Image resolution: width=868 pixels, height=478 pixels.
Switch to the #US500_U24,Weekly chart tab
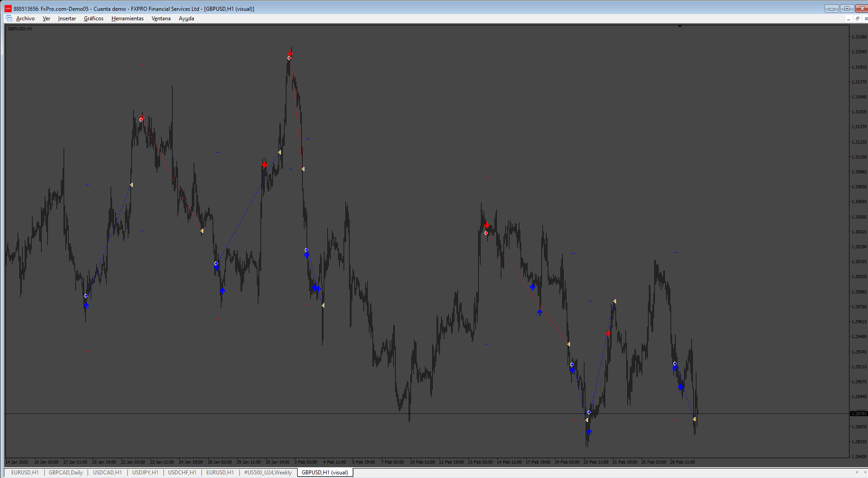pos(268,473)
